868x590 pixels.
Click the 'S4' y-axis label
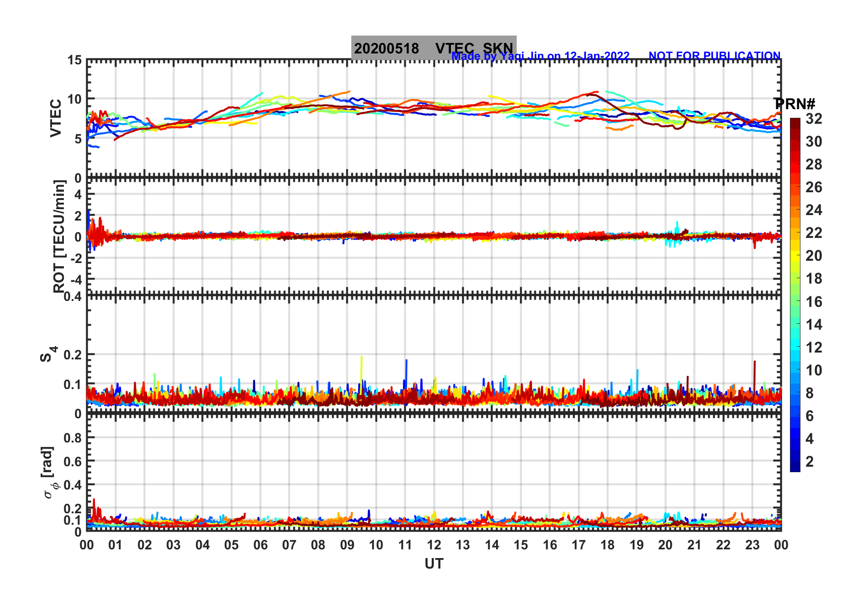(x=48, y=354)
